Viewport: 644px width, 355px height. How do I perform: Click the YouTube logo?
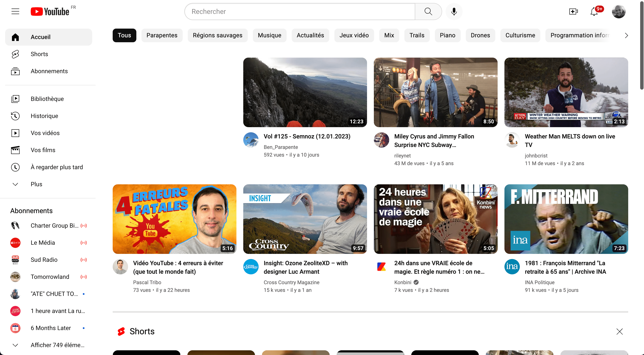point(50,12)
